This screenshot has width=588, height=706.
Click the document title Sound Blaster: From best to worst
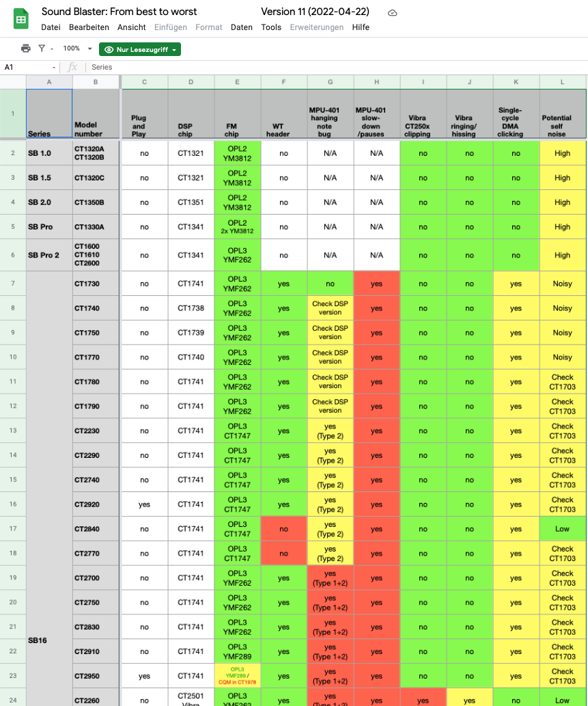coord(120,11)
